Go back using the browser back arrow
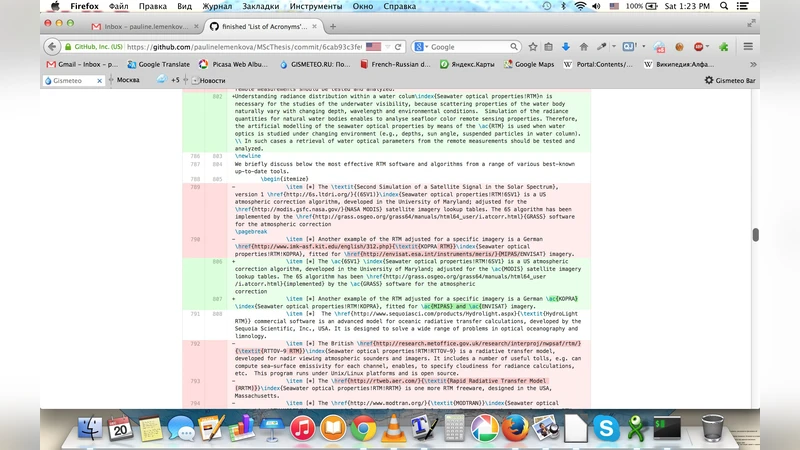 pos(52,46)
